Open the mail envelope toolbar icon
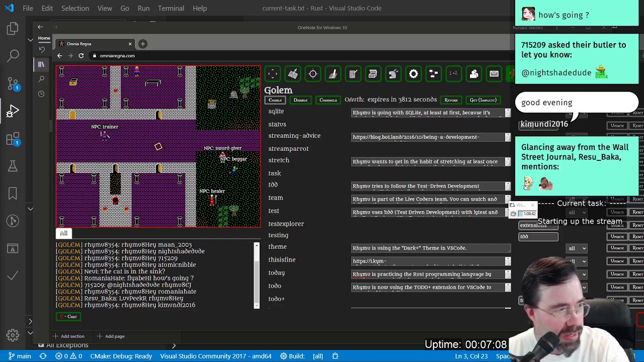The image size is (644, 362). click(x=494, y=74)
